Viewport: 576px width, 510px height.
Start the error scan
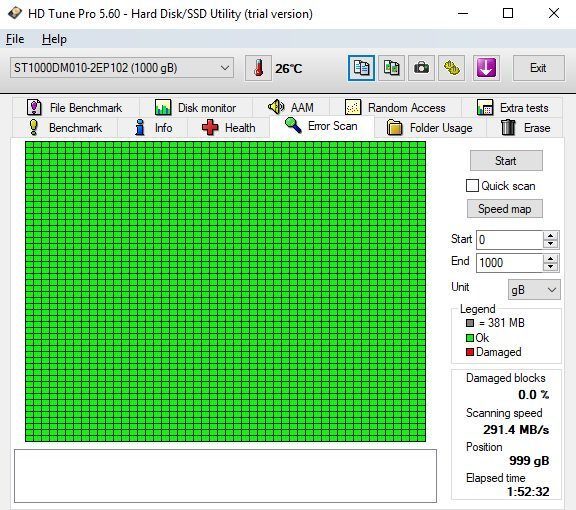pyautogui.click(x=506, y=161)
